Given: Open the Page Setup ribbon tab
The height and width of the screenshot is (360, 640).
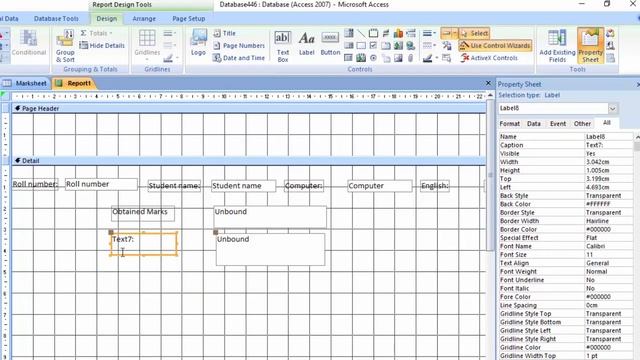Looking at the screenshot, I should click(189, 18).
